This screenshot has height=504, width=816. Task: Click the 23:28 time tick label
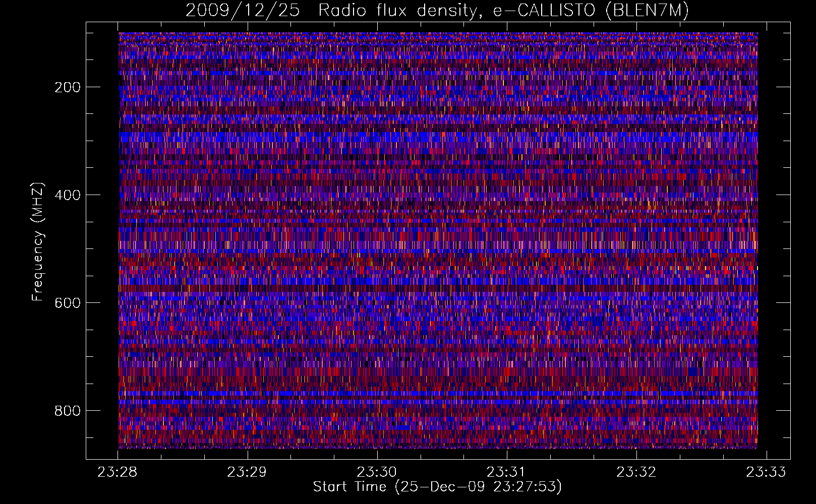pyautogui.click(x=118, y=472)
